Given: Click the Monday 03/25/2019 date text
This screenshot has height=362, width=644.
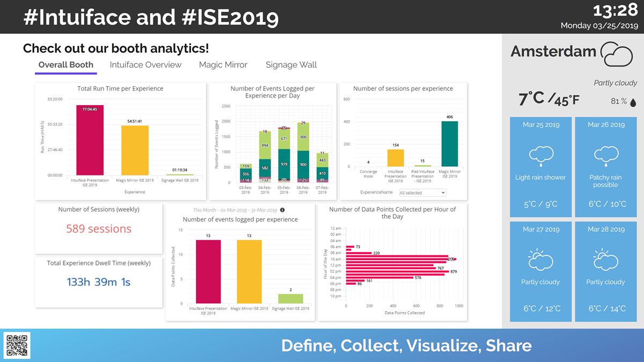Looking at the screenshot, I should click(599, 26).
